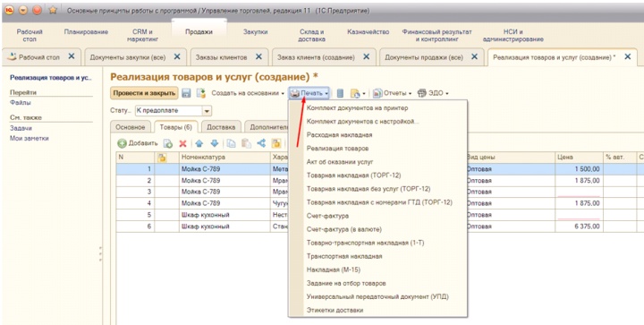Viewport: 644px width, 325px height.
Task: Open Мои заметки link
Action: tap(30, 139)
